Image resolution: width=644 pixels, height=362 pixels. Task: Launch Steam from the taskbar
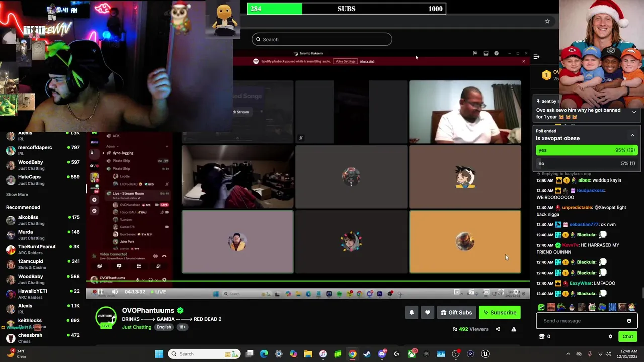[367, 354]
